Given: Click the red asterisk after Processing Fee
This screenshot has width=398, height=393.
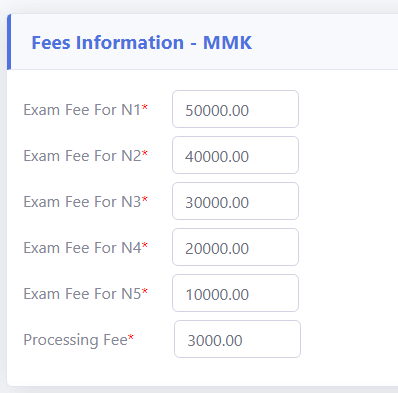Looking at the screenshot, I should point(131,337).
